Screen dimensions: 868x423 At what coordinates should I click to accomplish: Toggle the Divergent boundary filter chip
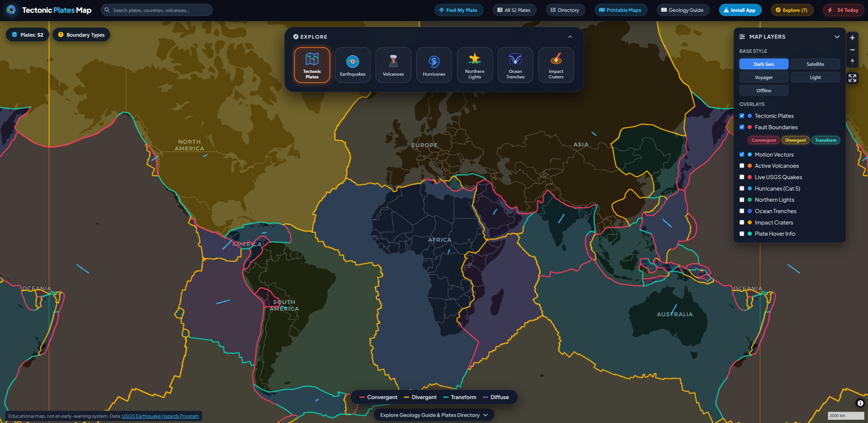pyautogui.click(x=795, y=140)
